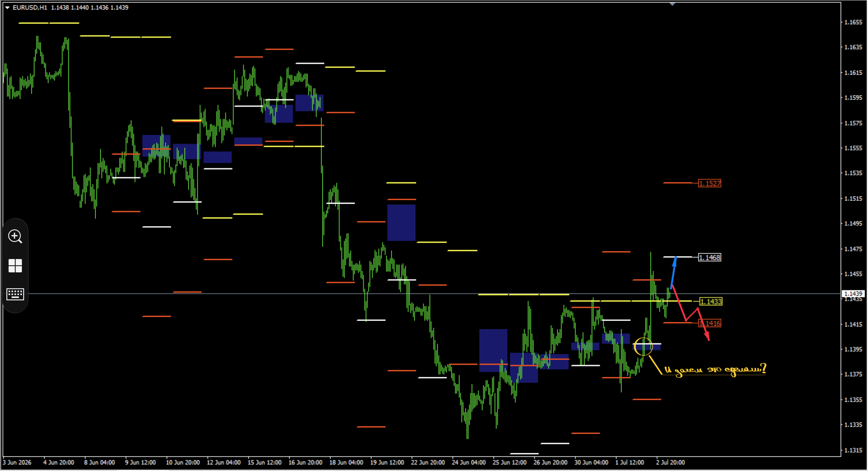Click the 3 Jun 2026 date label
868x471 pixels.
[x=17, y=462]
